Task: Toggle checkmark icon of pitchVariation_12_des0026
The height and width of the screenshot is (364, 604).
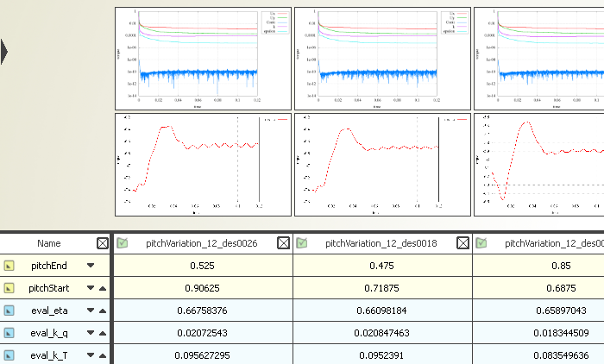Action: (x=123, y=242)
